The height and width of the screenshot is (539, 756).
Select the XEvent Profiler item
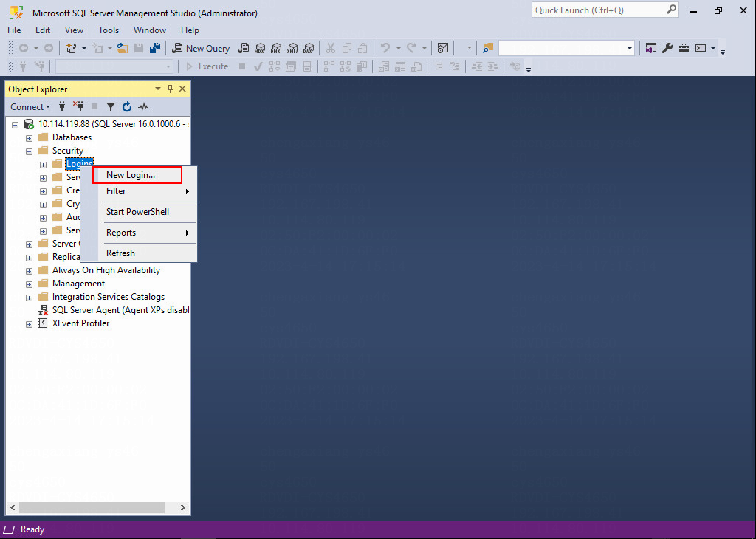pyautogui.click(x=81, y=323)
